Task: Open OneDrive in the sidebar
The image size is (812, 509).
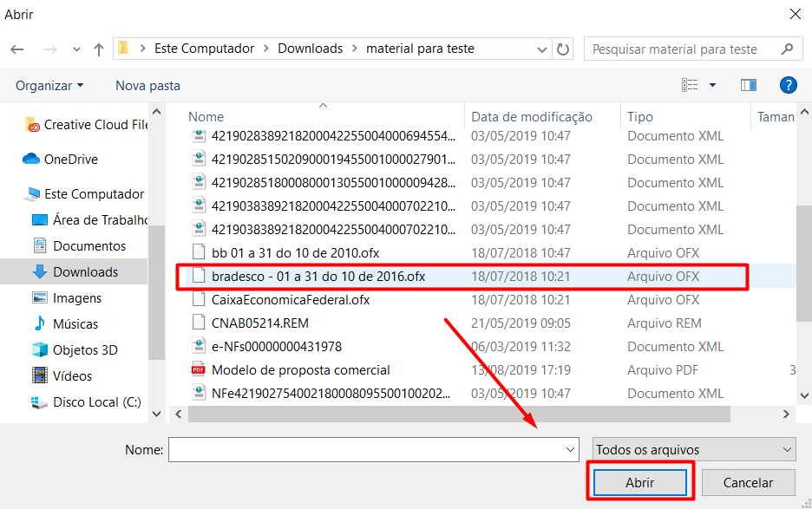Action: [x=70, y=160]
